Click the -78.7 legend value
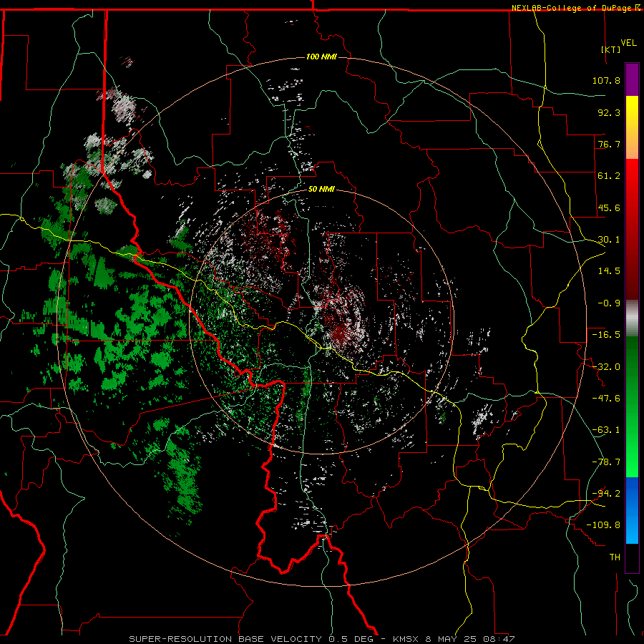Viewport: 644px width, 644px height. click(606, 462)
